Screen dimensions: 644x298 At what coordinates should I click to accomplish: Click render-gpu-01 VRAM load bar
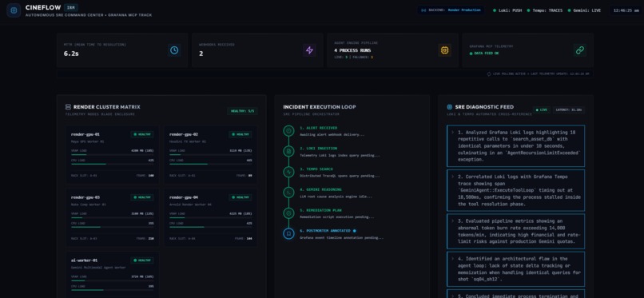pos(112,154)
